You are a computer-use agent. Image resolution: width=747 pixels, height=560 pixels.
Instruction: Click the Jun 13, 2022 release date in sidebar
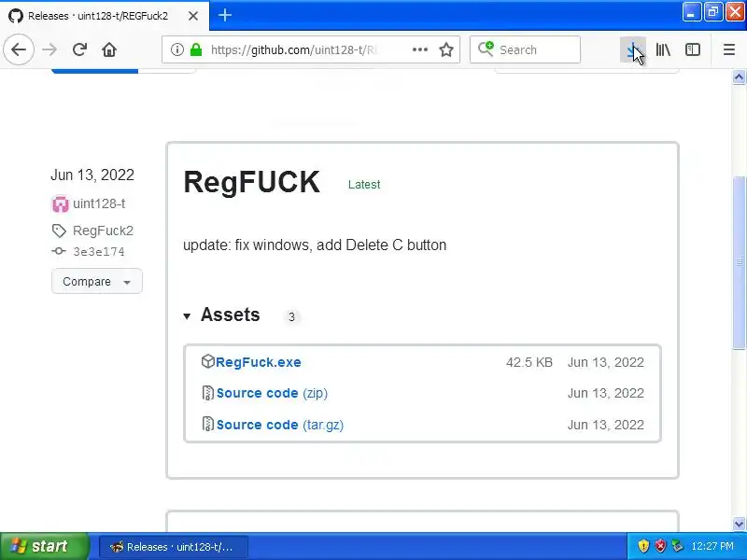tap(92, 175)
